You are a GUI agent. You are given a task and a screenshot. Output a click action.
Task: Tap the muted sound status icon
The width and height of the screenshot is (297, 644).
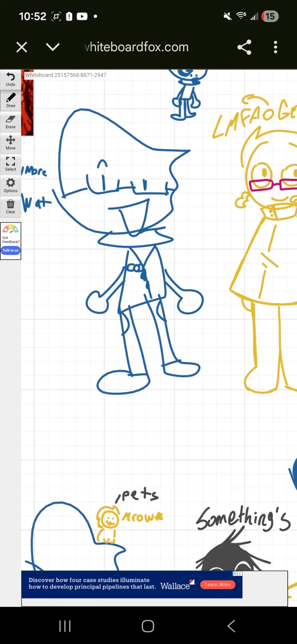tap(227, 16)
